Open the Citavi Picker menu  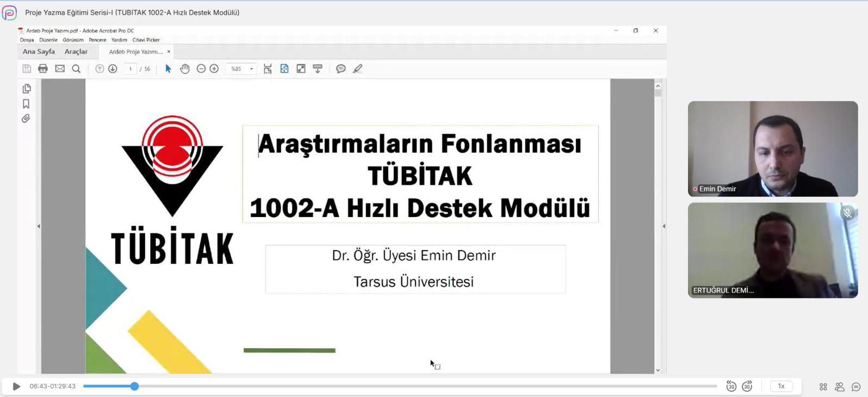(146, 40)
